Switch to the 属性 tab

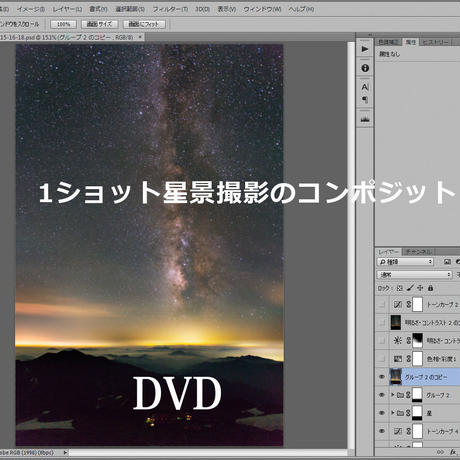(411, 42)
